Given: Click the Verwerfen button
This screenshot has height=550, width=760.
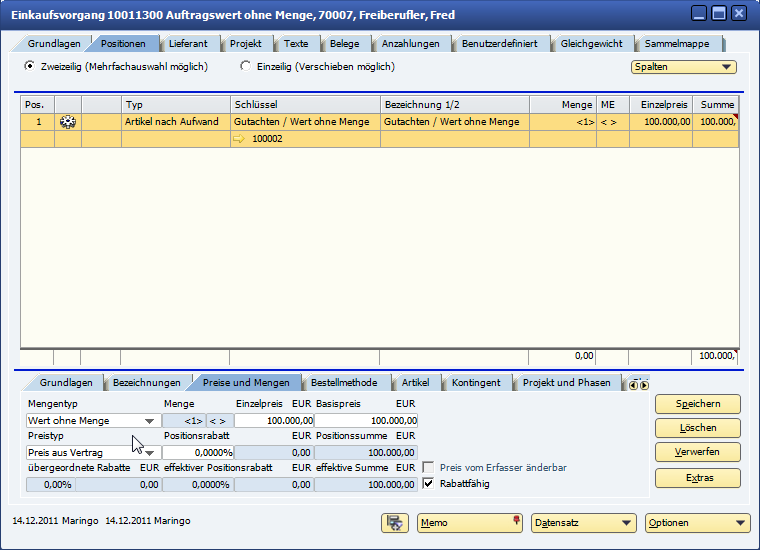Looking at the screenshot, I should [x=698, y=453].
